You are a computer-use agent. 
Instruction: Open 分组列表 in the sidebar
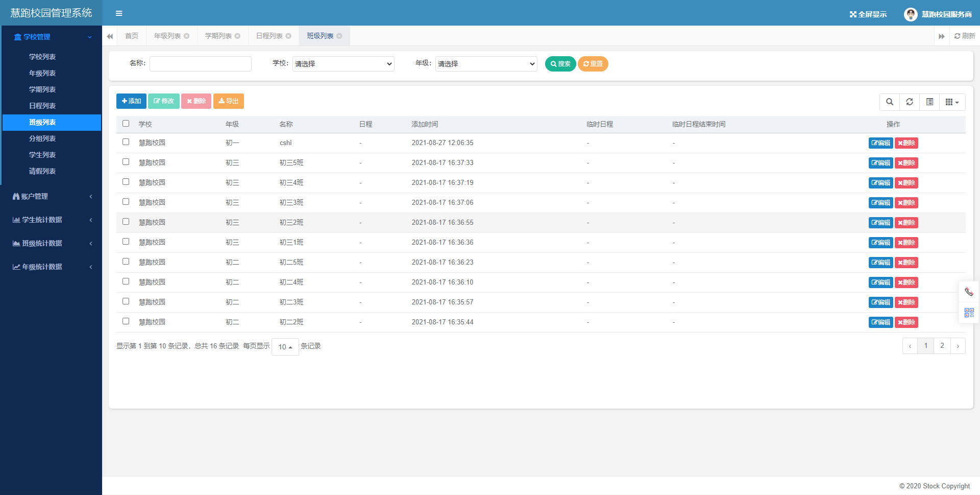[x=42, y=138]
